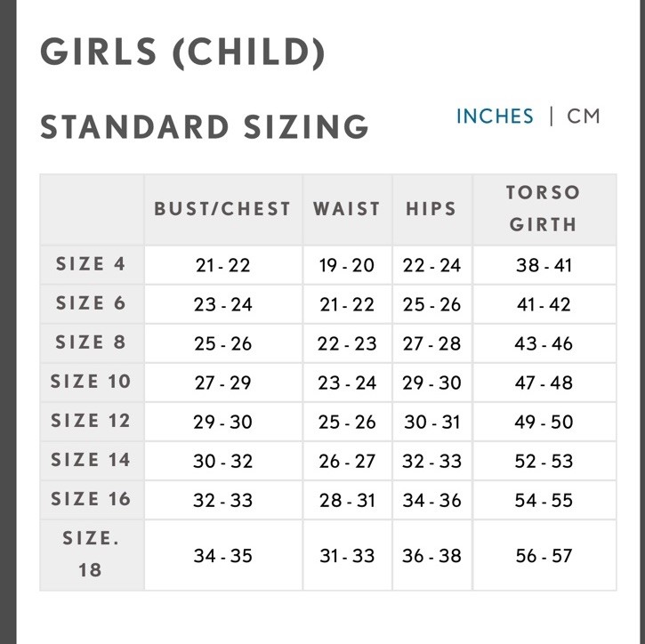Select INCHES unit option

(x=496, y=117)
